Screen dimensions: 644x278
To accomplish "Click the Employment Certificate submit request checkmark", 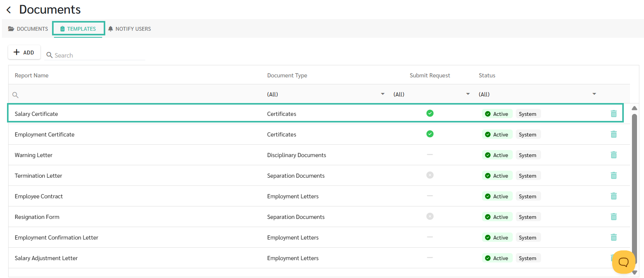I will 430,134.
